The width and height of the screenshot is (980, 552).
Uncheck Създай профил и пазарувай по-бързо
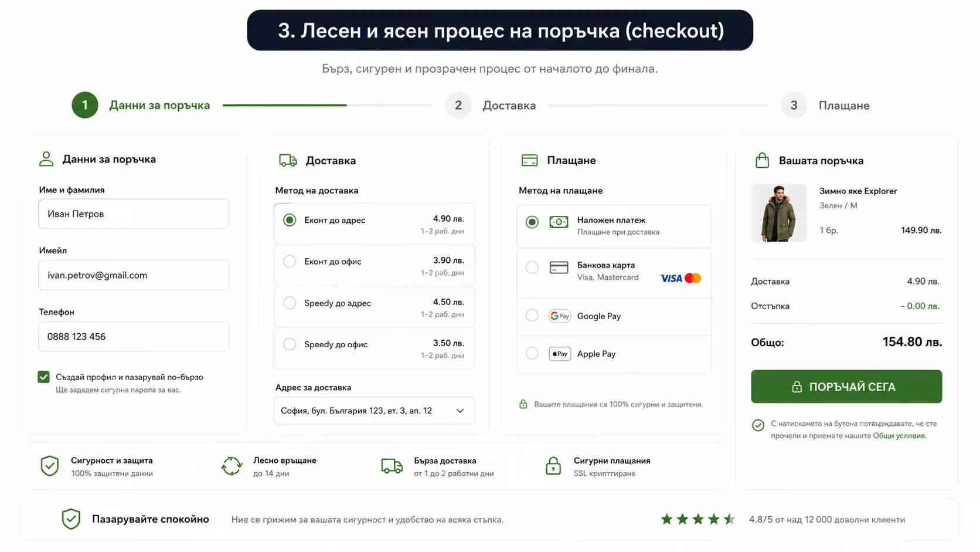pos(43,377)
